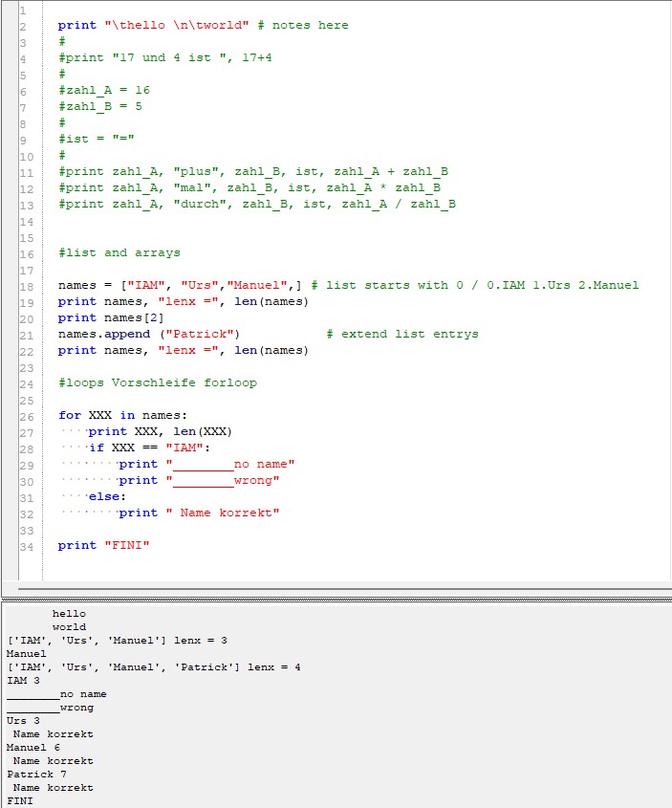Image resolution: width=672 pixels, height=808 pixels.
Task: Click output line ending with 'lenx = 3'
Action: tap(117, 641)
